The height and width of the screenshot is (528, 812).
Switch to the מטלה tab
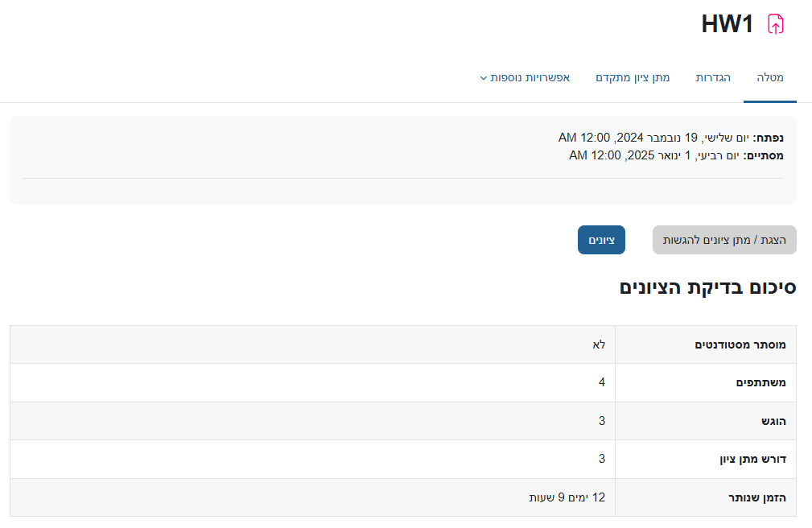pyautogui.click(x=769, y=78)
